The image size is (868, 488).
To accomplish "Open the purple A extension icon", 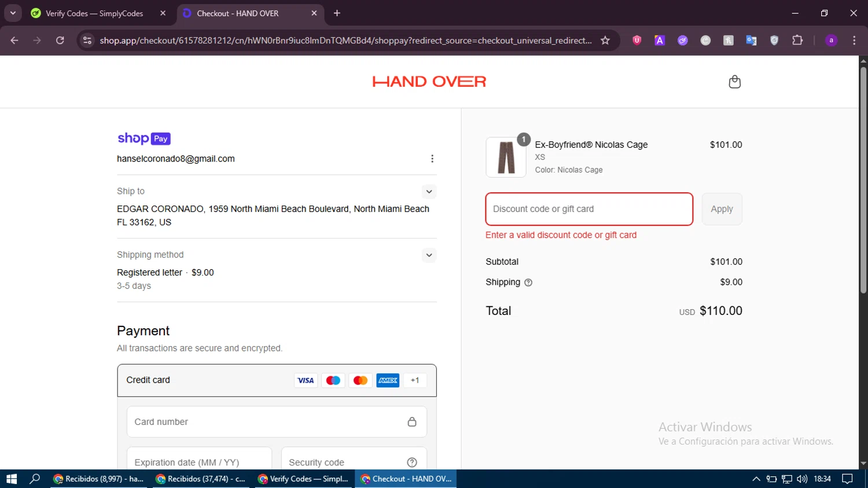I will (660, 41).
